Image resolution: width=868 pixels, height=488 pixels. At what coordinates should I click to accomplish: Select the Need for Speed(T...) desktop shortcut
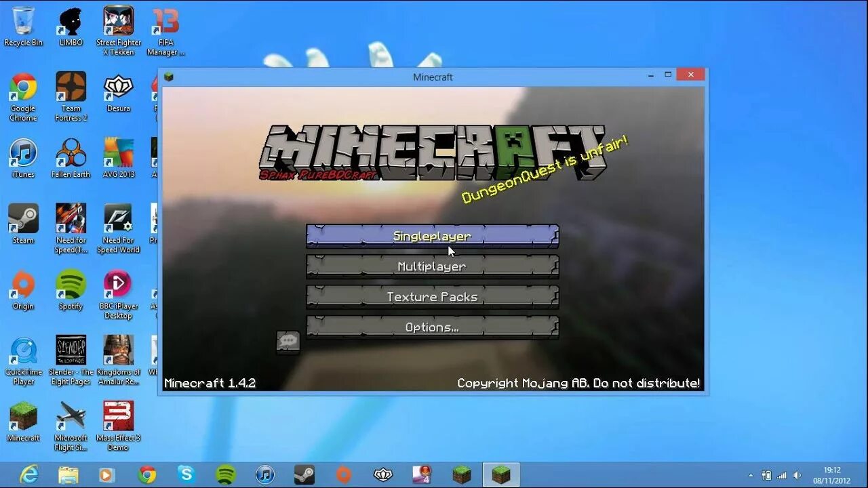pyautogui.click(x=71, y=228)
